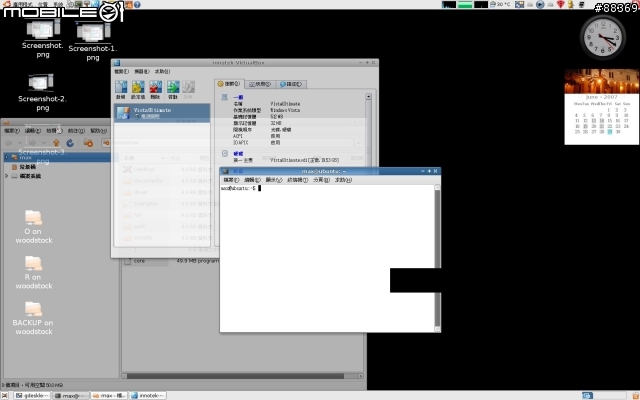
Task: Click the highlighted date in June 2007 calendar
Action: pyautogui.click(x=609, y=132)
